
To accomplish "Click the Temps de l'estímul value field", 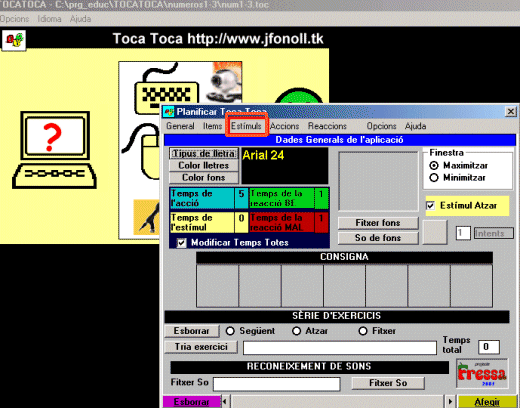I will (241, 222).
